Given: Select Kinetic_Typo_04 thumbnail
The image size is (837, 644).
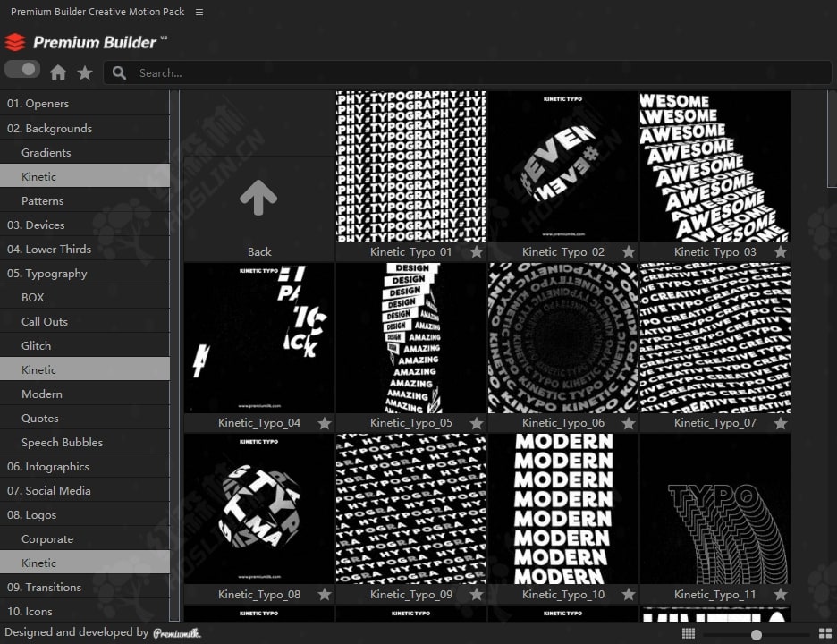Looking at the screenshot, I should (x=259, y=338).
